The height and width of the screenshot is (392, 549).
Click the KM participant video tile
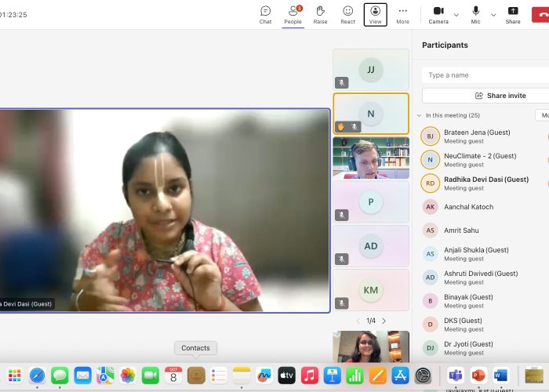click(371, 290)
